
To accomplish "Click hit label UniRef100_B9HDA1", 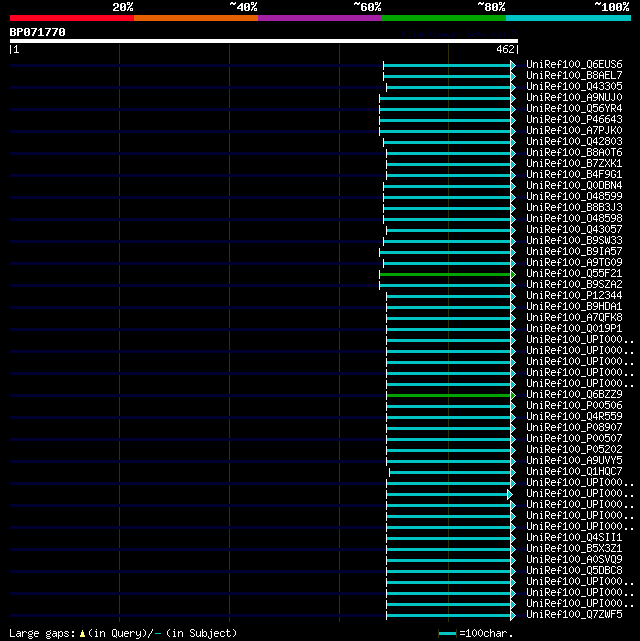I will click(574, 307).
